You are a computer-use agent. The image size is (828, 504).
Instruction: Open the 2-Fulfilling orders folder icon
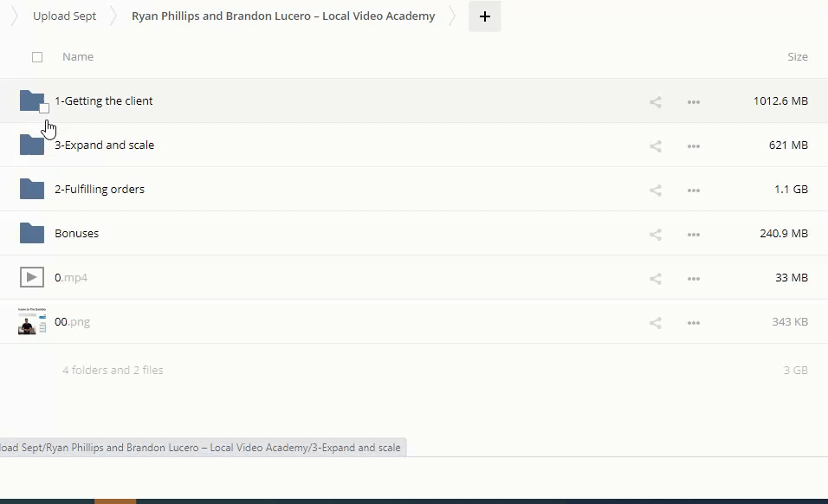pyautogui.click(x=32, y=189)
